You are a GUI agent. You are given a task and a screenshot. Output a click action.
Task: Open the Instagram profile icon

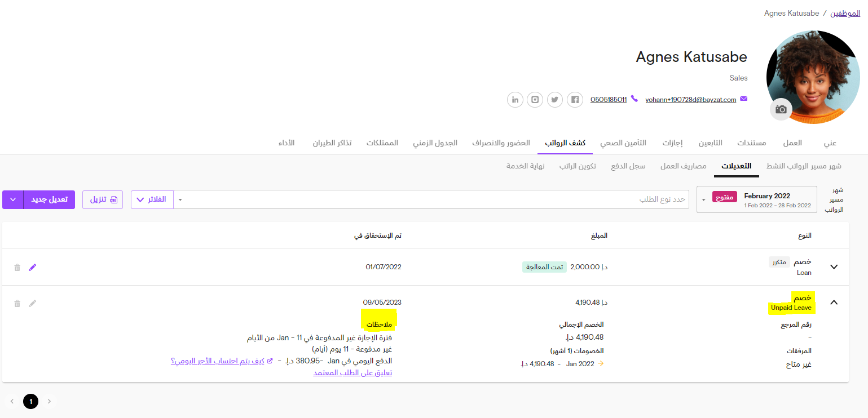[x=535, y=100]
